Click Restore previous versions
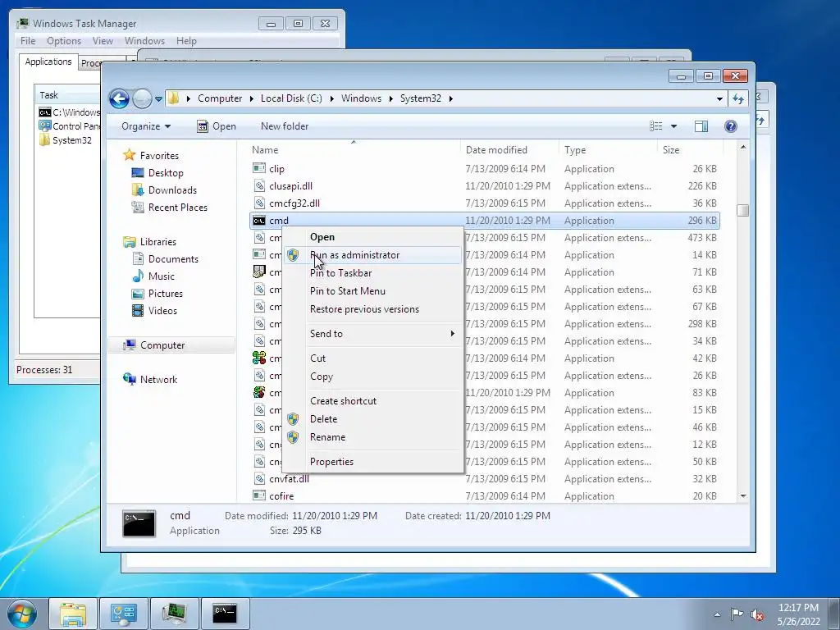The height and width of the screenshot is (630, 840). tap(373, 309)
